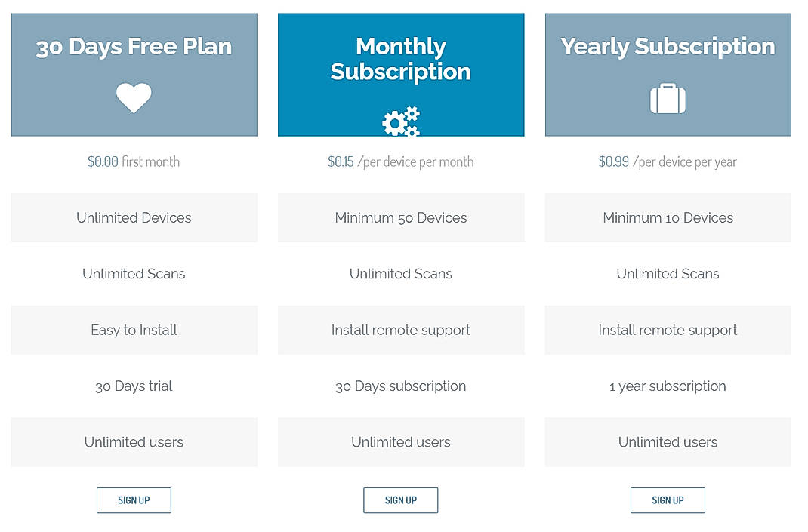Viewport: 808px width, 532px height.
Task: Select the Minimum 10 Devices row
Action: click(668, 217)
